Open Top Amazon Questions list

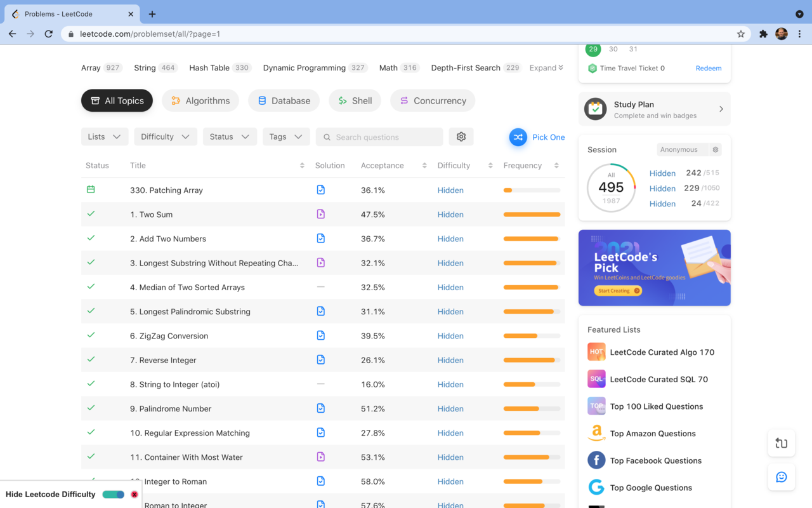653,434
